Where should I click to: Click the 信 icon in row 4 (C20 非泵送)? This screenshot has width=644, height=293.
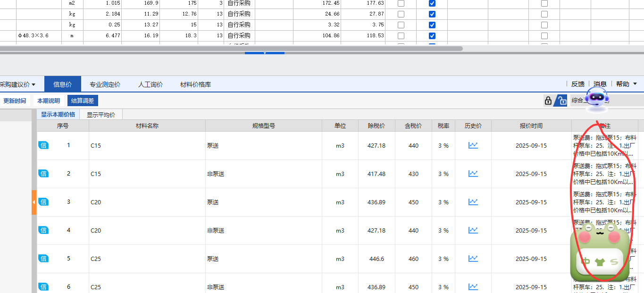[43, 230]
